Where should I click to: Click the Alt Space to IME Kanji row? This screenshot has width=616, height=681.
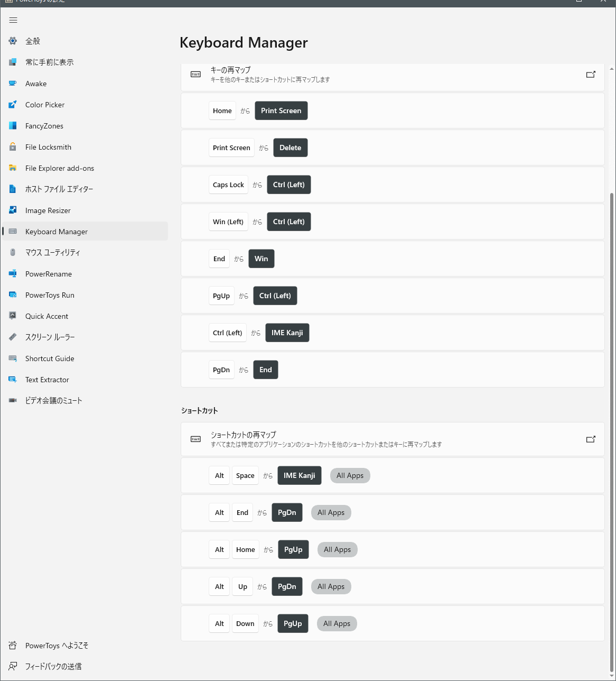(x=393, y=475)
